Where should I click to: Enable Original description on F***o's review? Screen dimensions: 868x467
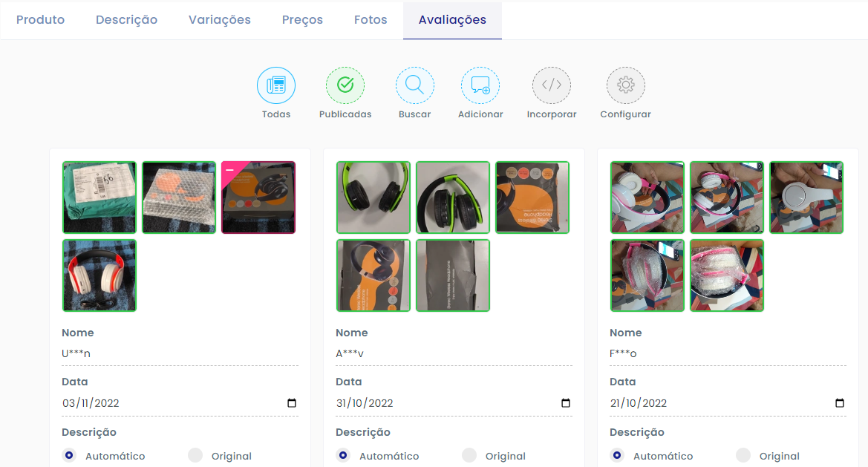click(743, 455)
